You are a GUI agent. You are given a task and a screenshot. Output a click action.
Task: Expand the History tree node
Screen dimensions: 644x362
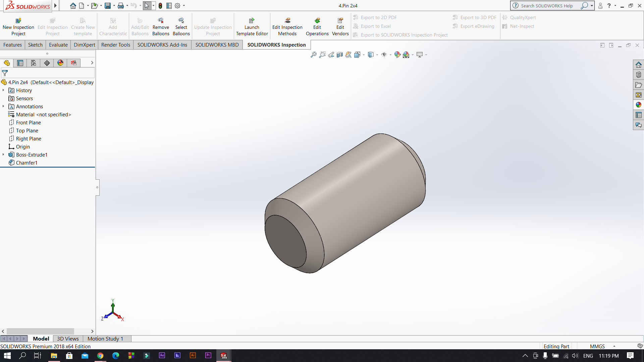point(3,90)
